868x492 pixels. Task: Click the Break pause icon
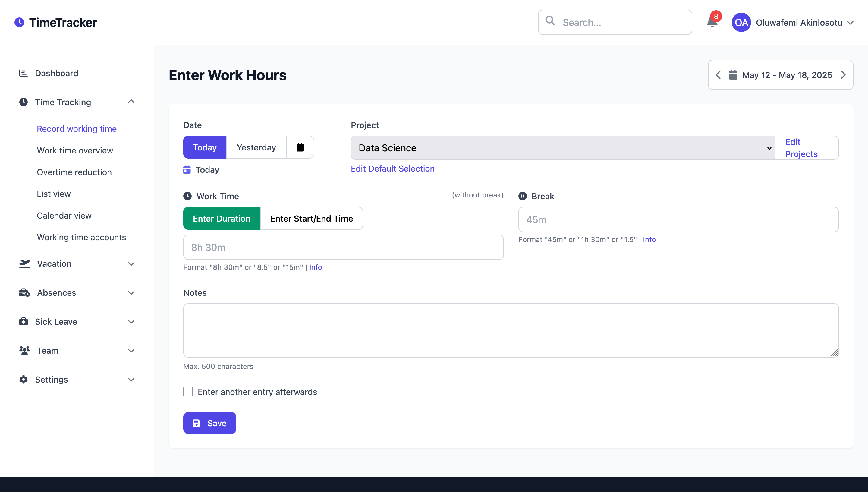(523, 196)
